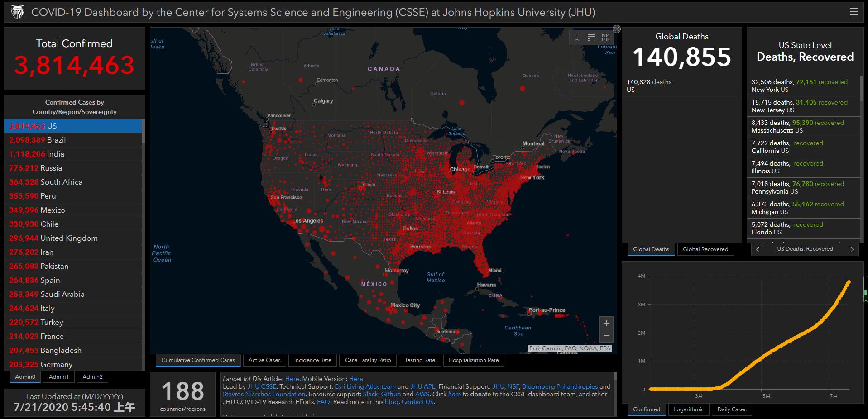Open the FAQ link

tap(323, 402)
